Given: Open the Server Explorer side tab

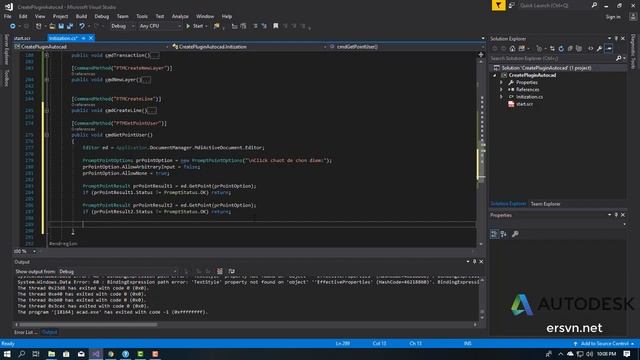Looking at the screenshot, I should (7, 49).
